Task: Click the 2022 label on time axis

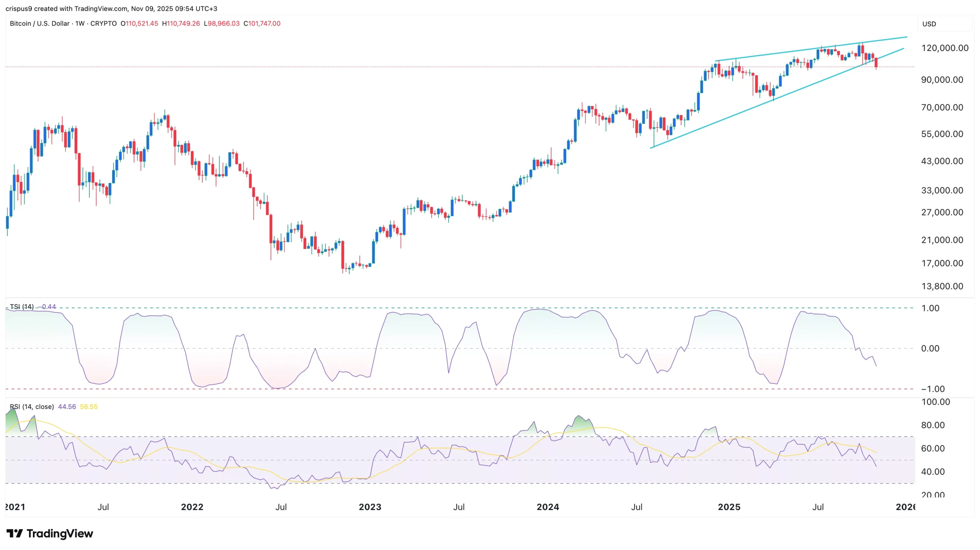Action: (x=192, y=507)
